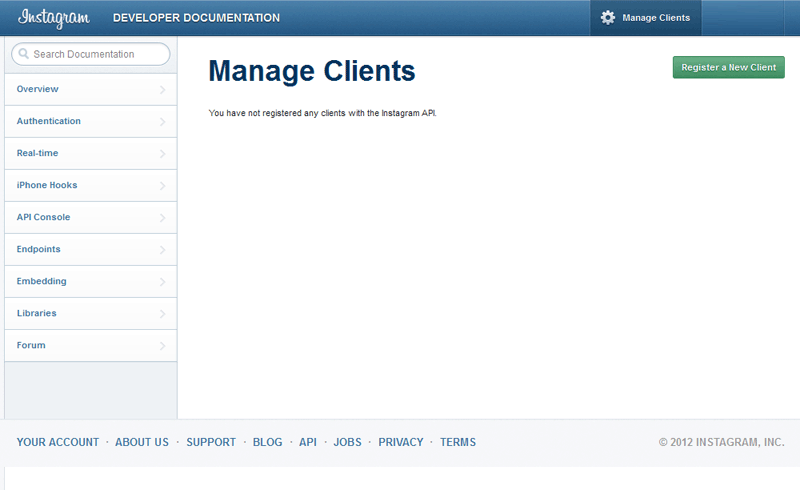Click the Endpoints chevron arrow

163,250
